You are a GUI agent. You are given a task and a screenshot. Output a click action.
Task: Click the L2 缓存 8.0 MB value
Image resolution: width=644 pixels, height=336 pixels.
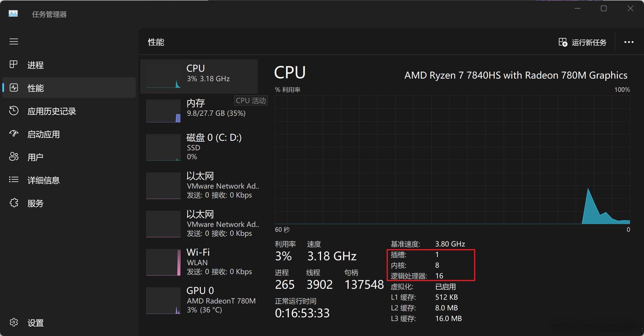(446, 308)
